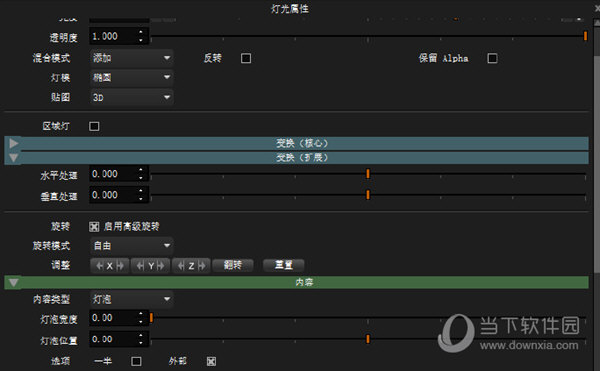
Task: Open the 混合模式 dropdown showing 添加
Action: [x=131, y=58]
